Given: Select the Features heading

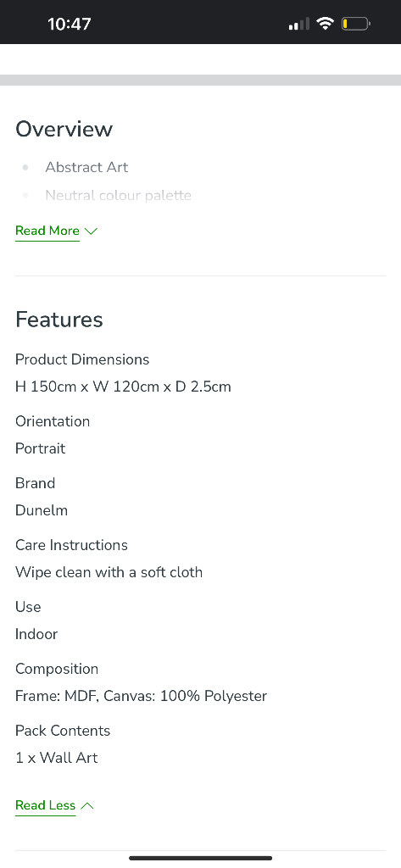Looking at the screenshot, I should (59, 320).
